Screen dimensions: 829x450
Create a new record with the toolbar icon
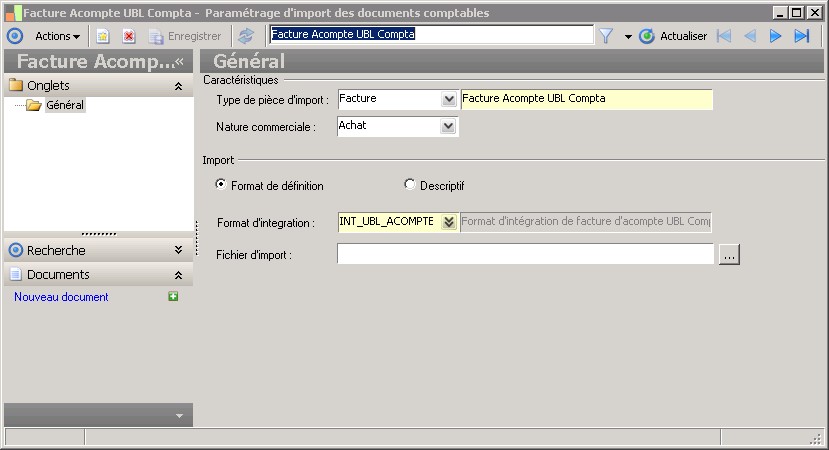(103, 36)
